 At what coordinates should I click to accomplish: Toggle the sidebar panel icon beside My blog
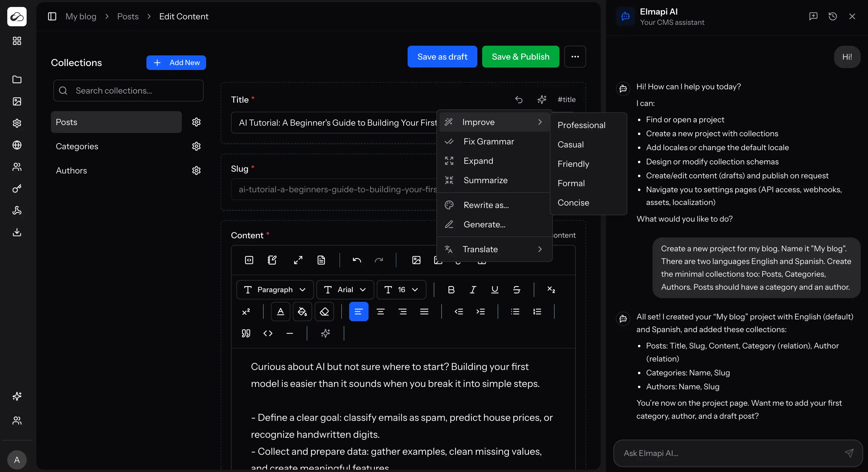pyautogui.click(x=52, y=16)
